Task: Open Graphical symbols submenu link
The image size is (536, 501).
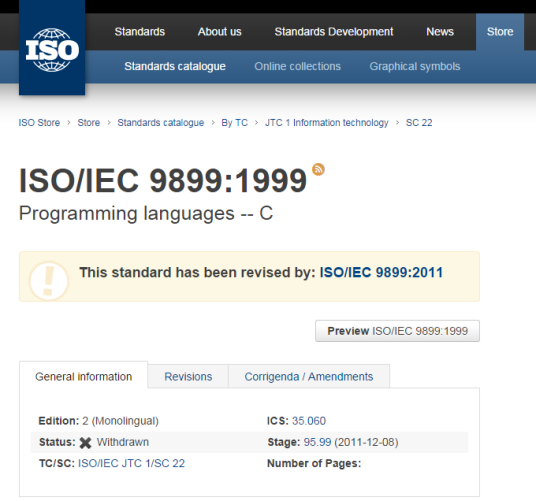Action: (415, 66)
